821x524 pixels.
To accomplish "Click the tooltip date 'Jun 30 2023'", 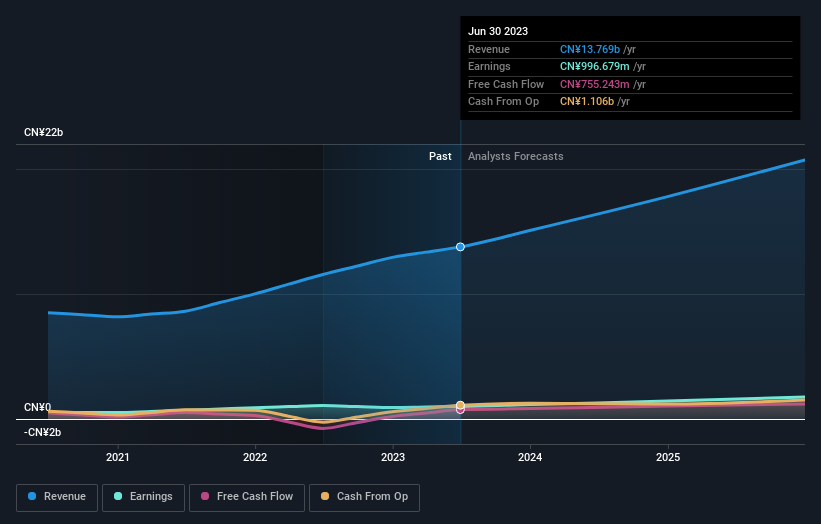I will [498, 31].
